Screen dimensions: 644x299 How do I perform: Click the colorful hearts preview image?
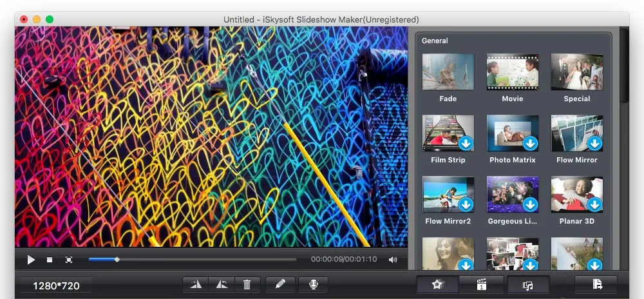point(211,137)
